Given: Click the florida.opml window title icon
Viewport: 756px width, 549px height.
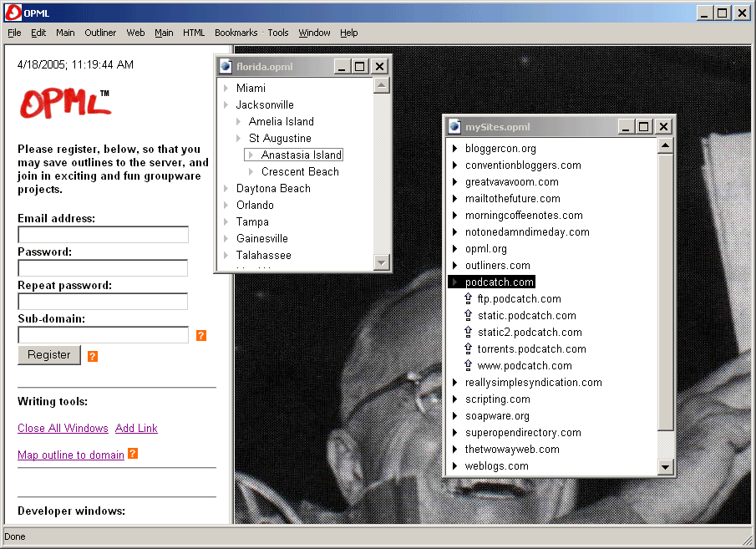Looking at the screenshot, I should click(226, 67).
